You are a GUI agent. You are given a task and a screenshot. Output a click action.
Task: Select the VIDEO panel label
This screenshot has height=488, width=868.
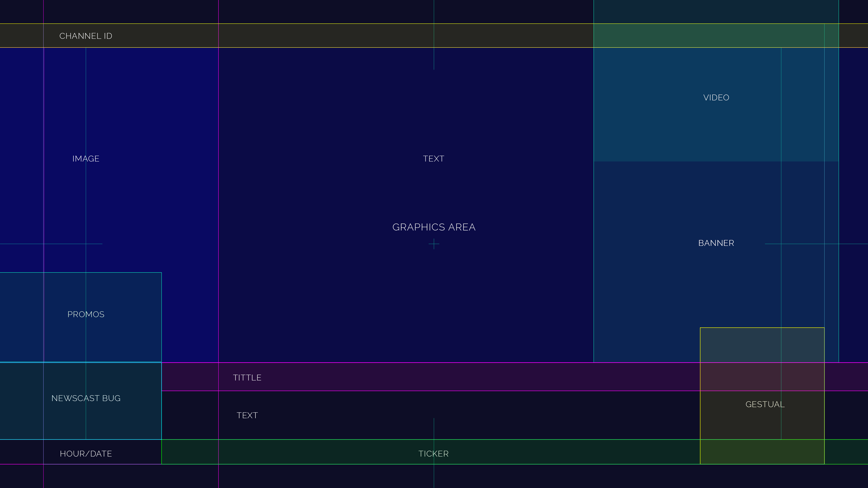[716, 98]
